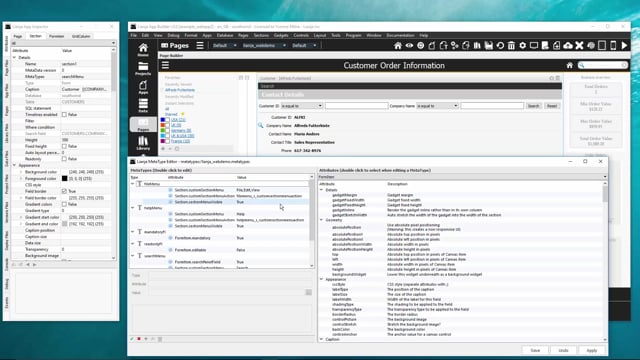Check the Germany checkbox in the saved selections list
Viewport: 640px width, 360px height.
click(x=168, y=130)
